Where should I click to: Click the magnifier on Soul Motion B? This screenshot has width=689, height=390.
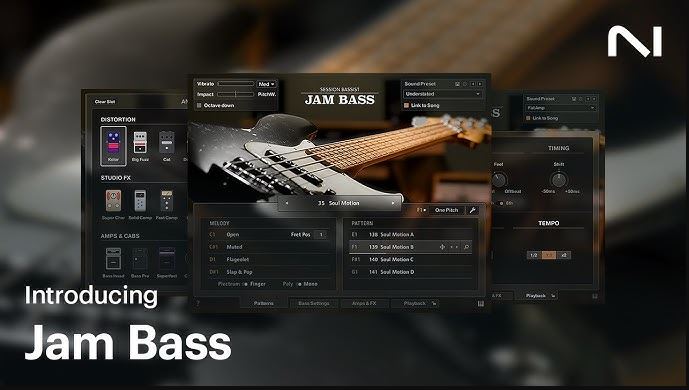pos(466,247)
